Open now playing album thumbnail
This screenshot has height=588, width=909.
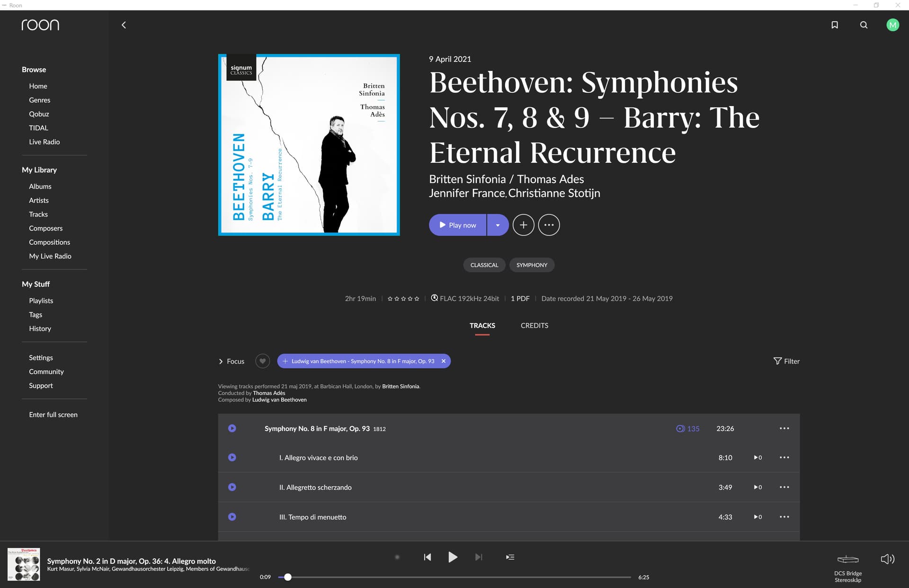24,564
